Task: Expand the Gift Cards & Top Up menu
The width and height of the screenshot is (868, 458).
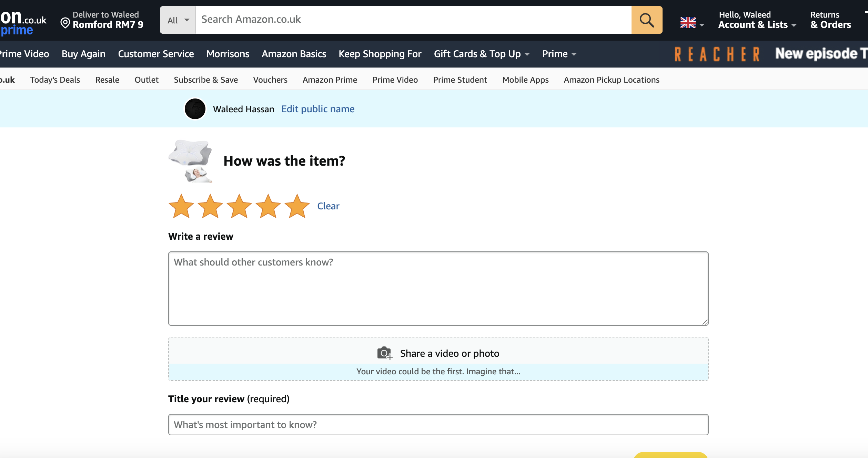Action: tap(481, 54)
